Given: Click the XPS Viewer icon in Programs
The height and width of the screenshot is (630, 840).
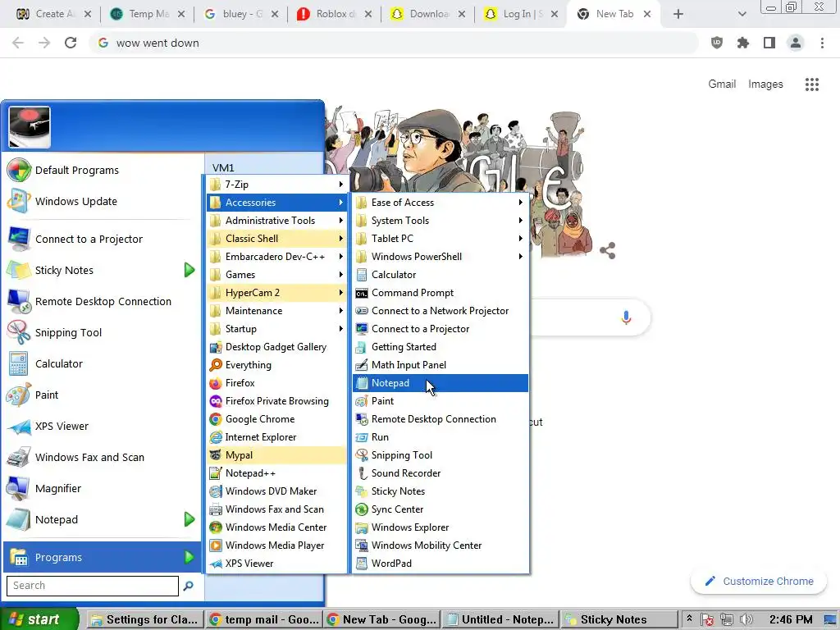Looking at the screenshot, I should (216, 563).
